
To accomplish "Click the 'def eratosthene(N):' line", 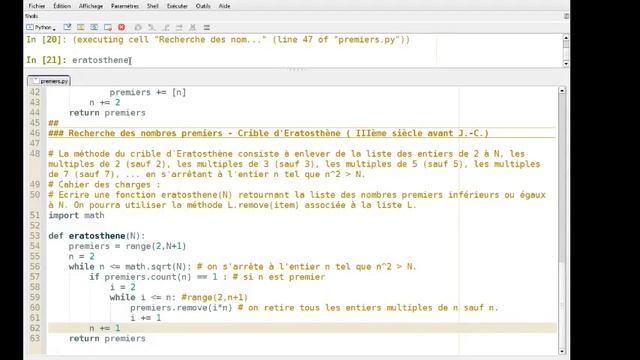I will tap(97, 236).
